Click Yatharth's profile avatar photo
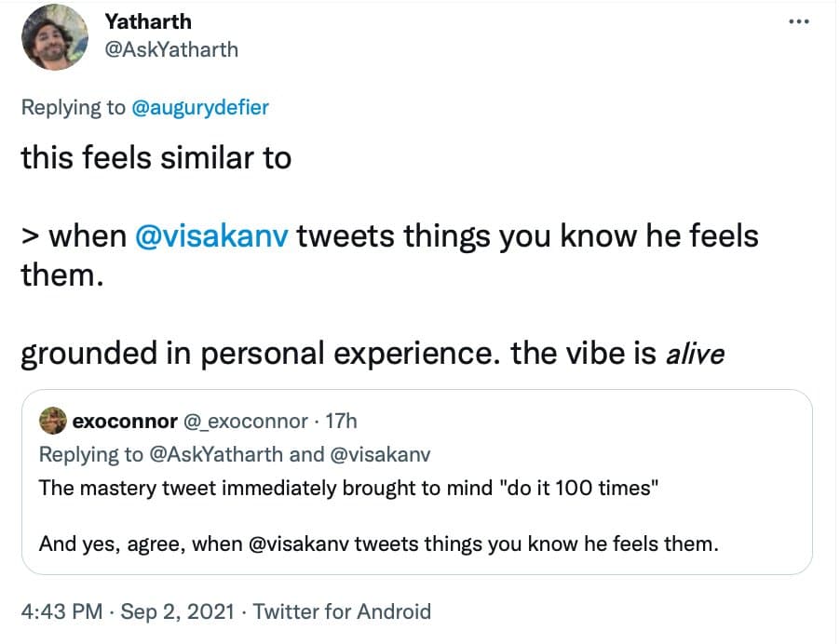The width and height of the screenshot is (840, 644). coord(54,35)
